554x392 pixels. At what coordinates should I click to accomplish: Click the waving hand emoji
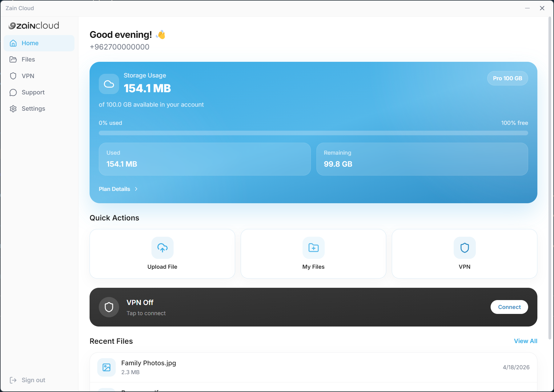click(x=161, y=35)
